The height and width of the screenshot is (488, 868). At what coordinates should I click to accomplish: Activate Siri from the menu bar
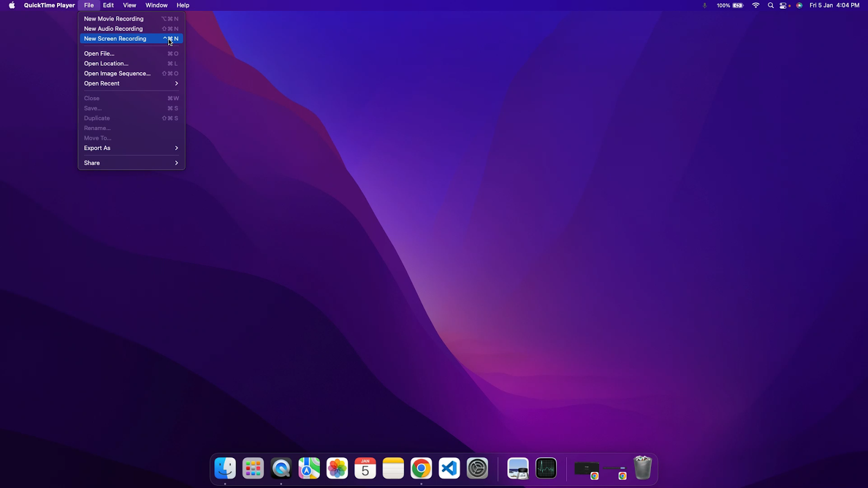799,5
